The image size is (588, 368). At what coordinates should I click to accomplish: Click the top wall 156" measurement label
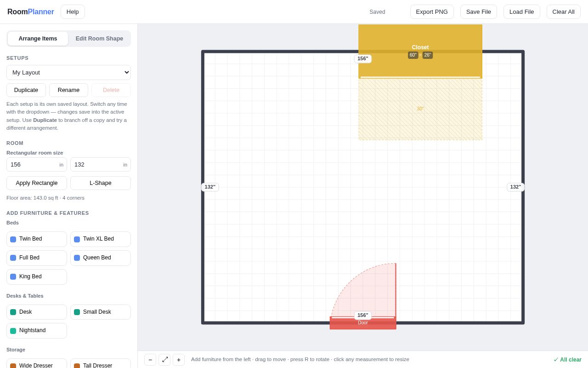click(363, 59)
